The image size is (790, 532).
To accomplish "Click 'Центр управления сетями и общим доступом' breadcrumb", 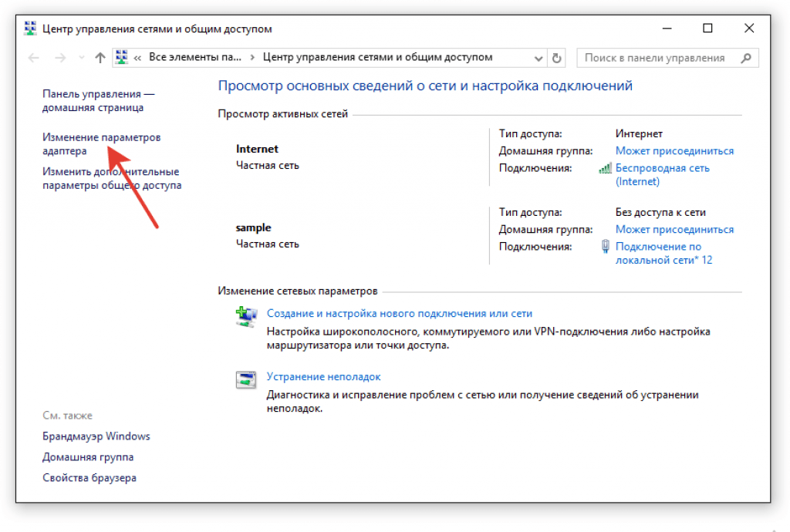I will coord(377,57).
